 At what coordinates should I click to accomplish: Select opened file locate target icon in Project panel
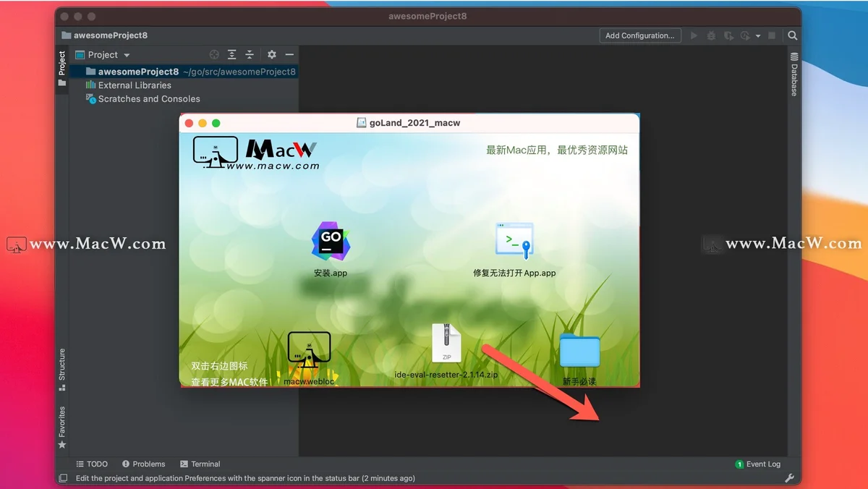click(x=214, y=54)
